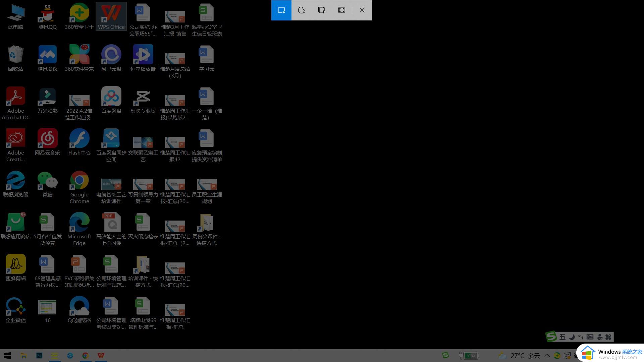644x362 pixels.
Task: Open the 回收站 recycle bin
Action: 16,58
